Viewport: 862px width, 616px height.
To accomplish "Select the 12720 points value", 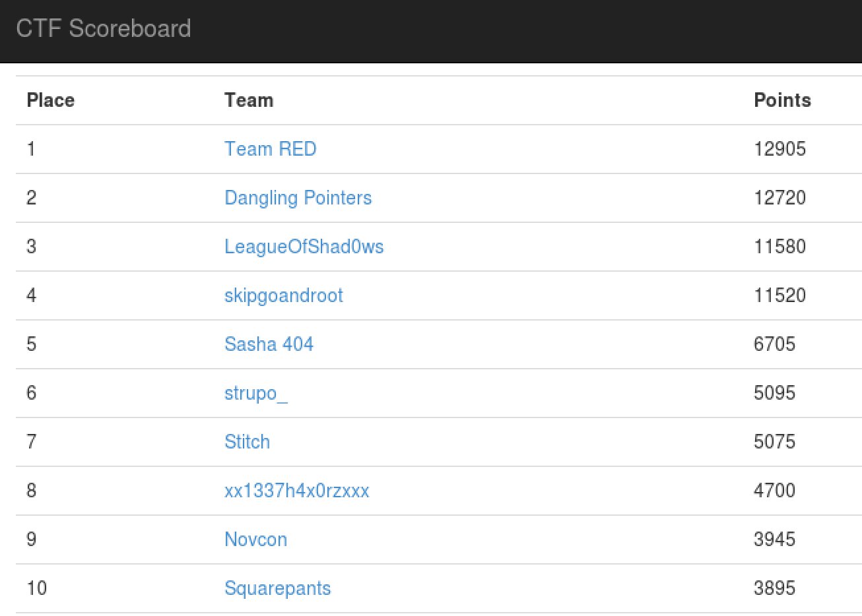I will click(779, 197).
